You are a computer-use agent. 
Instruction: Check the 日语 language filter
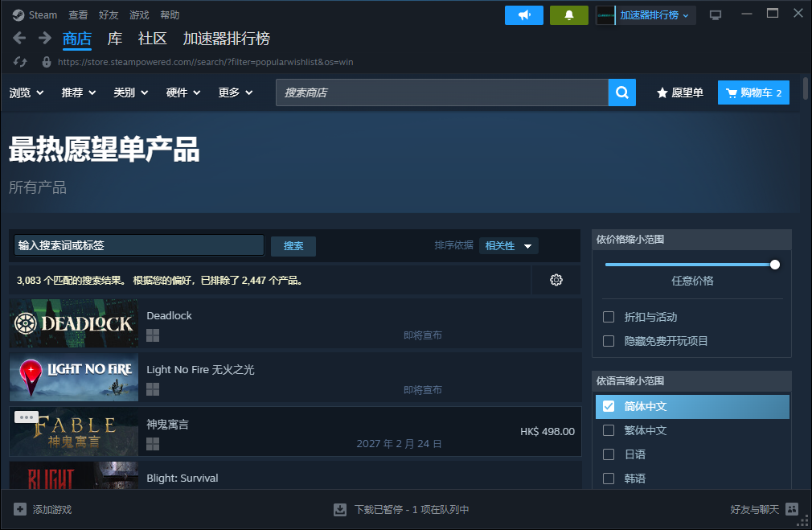click(x=609, y=454)
